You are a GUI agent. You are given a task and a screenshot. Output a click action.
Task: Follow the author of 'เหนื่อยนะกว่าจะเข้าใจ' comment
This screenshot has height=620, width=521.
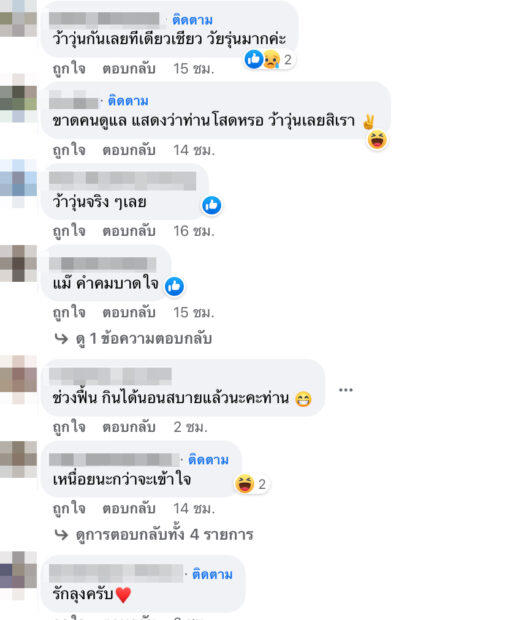(208, 460)
